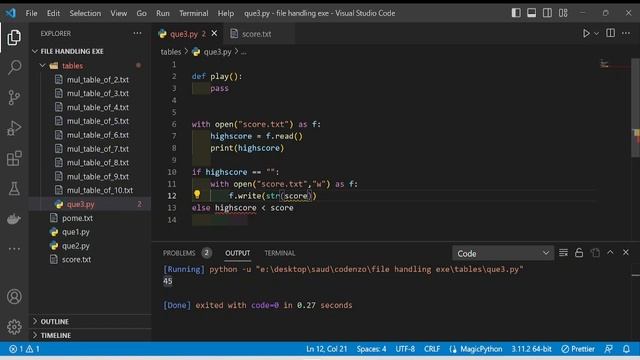Open the Docker view

tap(14, 219)
